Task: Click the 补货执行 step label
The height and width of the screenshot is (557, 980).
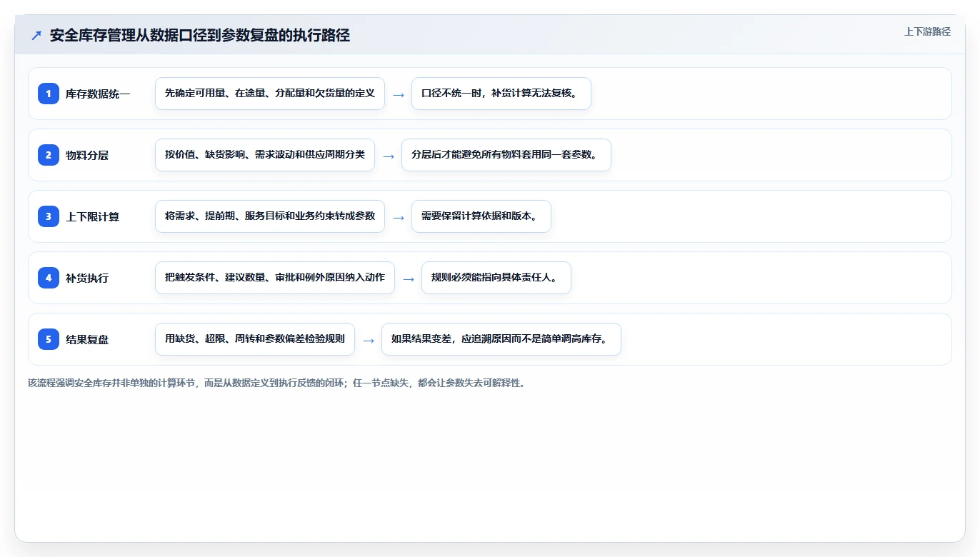Action: (x=87, y=278)
